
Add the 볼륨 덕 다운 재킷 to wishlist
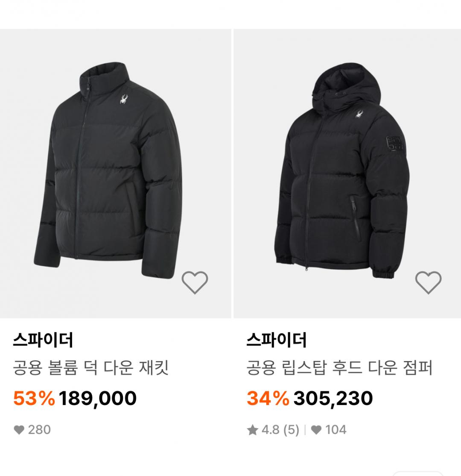coord(195,282)
